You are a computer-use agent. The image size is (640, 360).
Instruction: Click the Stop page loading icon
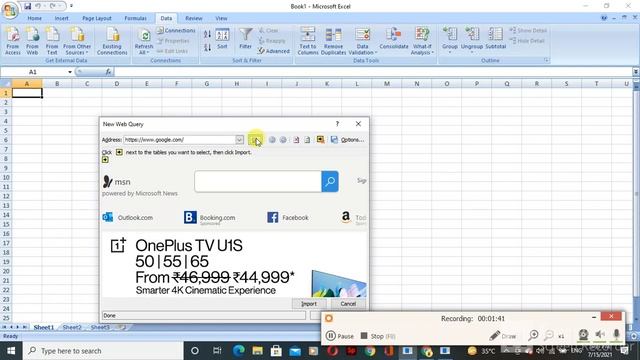point(296,140)
